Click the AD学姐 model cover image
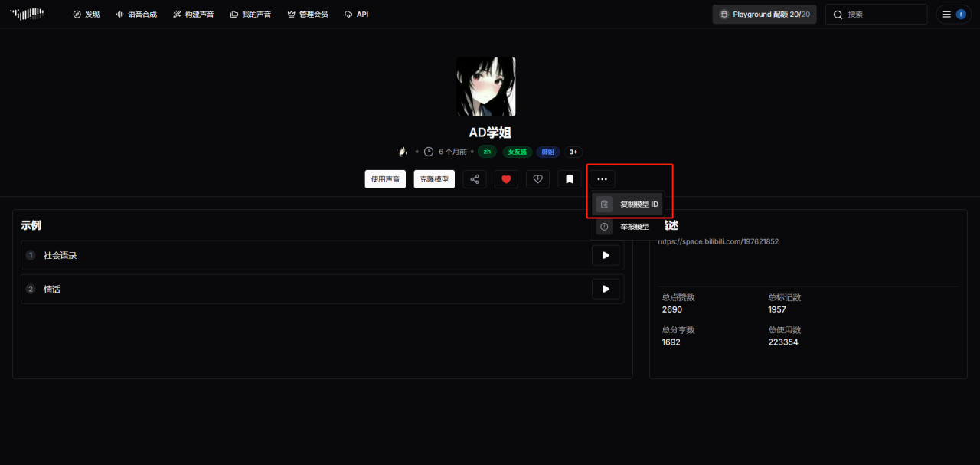 click(486, 87)
